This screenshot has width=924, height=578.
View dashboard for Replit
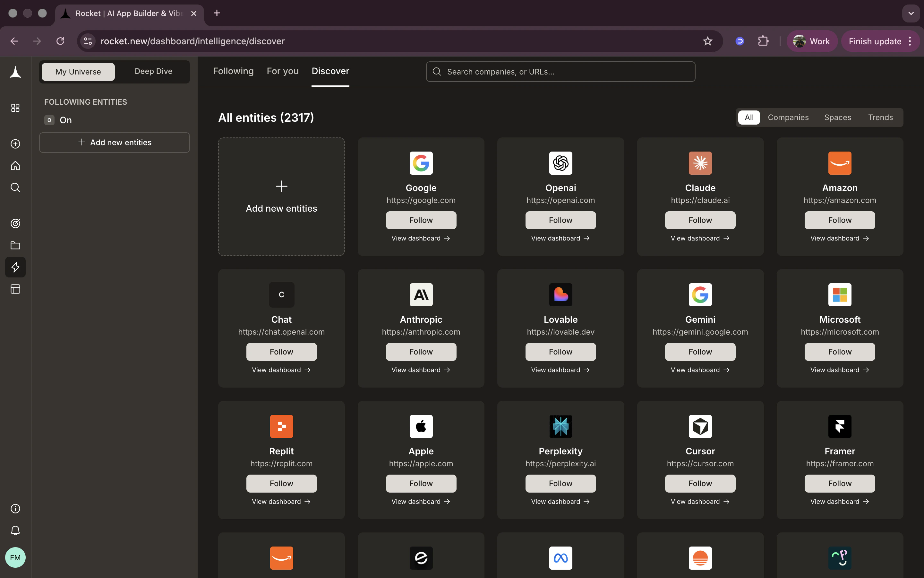[x=281, y=501]
